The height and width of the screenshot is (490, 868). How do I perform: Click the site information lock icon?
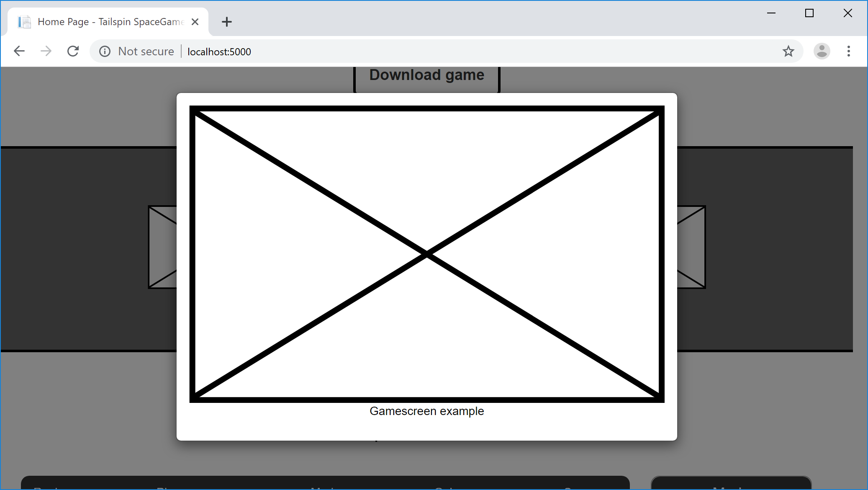[103, 52]
